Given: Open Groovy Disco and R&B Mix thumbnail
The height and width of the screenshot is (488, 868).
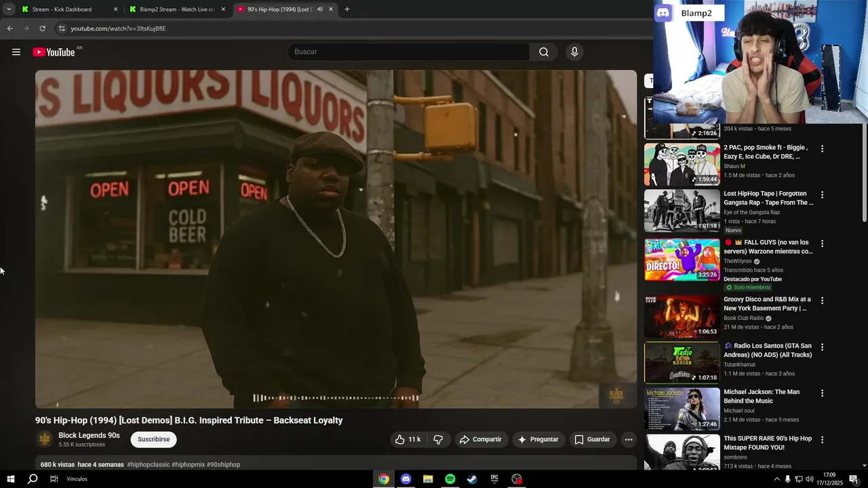Looking at the screenshot, I should pos(682,317).
